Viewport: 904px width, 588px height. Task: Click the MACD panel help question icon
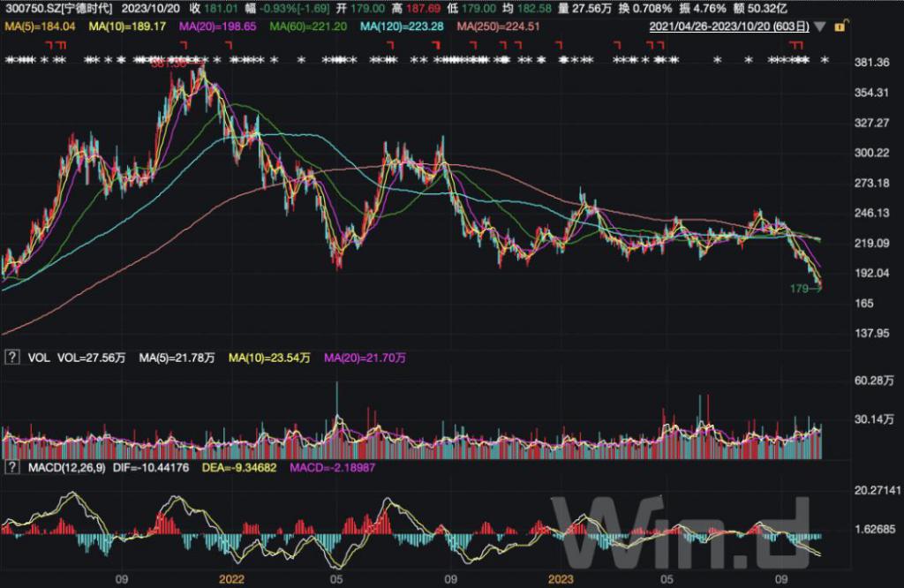point(12,466)
